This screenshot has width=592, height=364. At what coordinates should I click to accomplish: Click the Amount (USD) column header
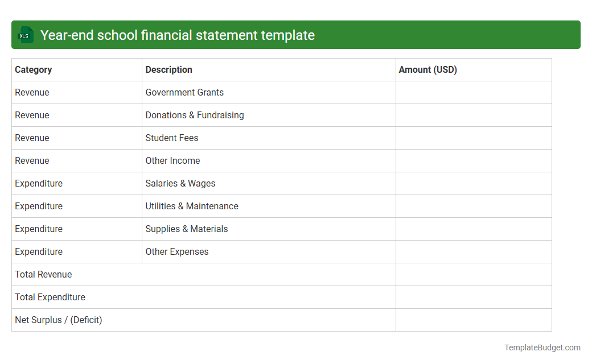click(427, 69)
